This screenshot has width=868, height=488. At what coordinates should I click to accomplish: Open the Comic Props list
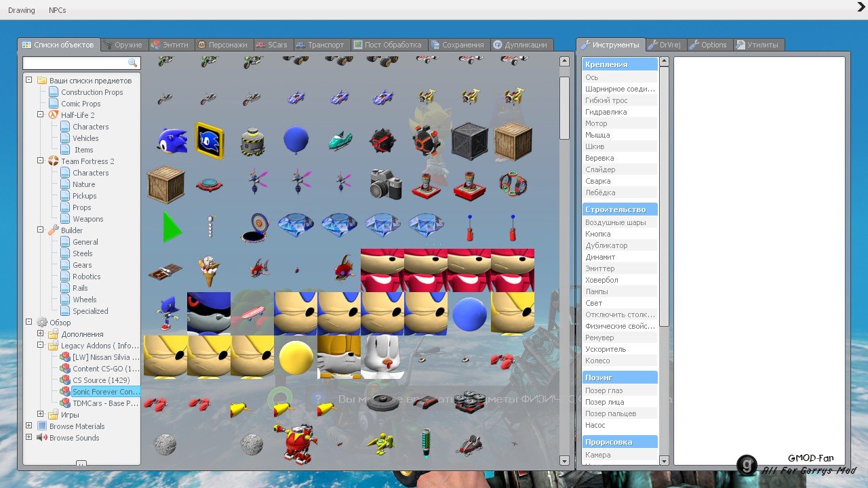[80, 103]
